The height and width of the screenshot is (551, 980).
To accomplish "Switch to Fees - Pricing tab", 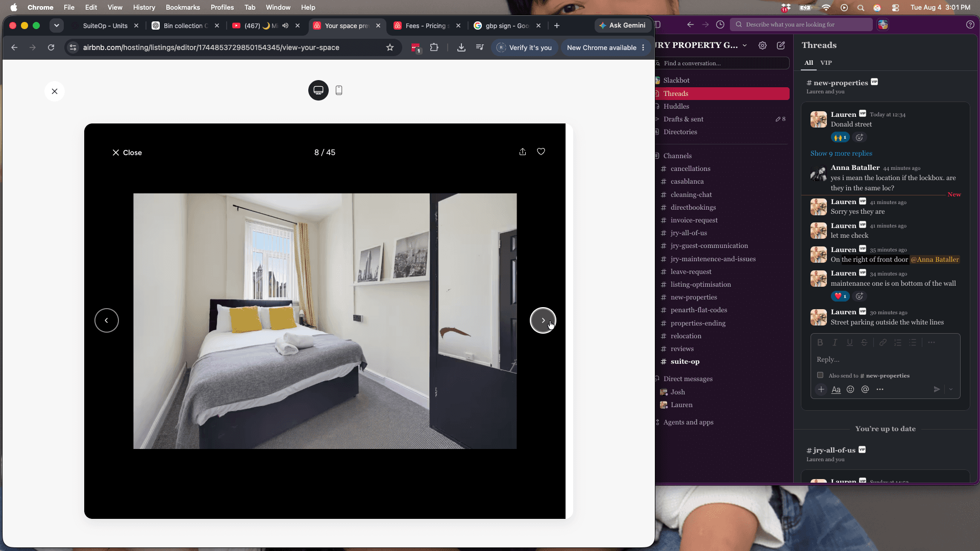I will 427,26.
